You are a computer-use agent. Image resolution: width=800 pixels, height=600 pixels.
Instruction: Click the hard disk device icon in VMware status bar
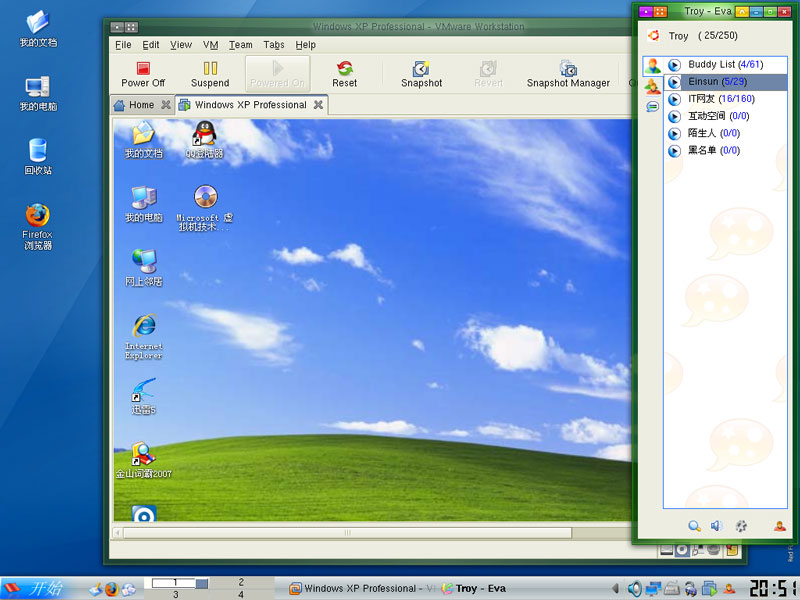[666, 550]
